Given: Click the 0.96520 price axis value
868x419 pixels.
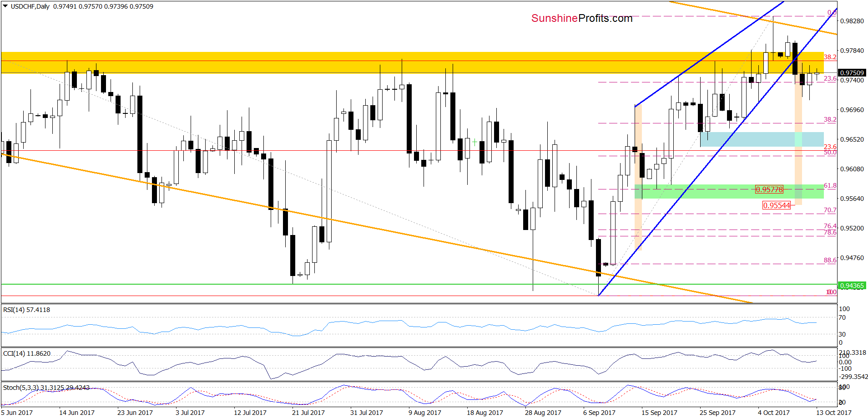Looking at the screenshot, I should coord(852,139).
